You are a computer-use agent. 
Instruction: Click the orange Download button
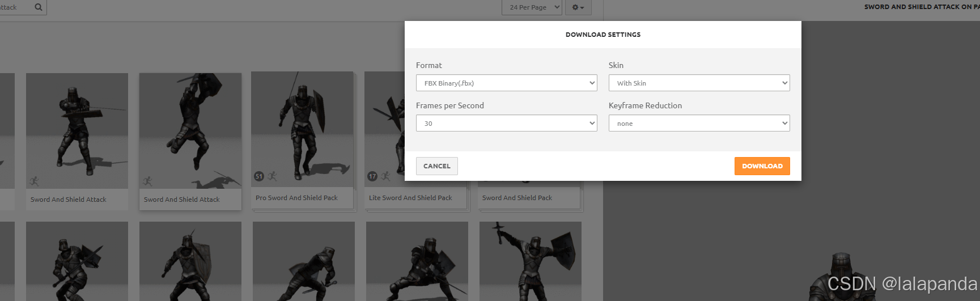(762, 166)
